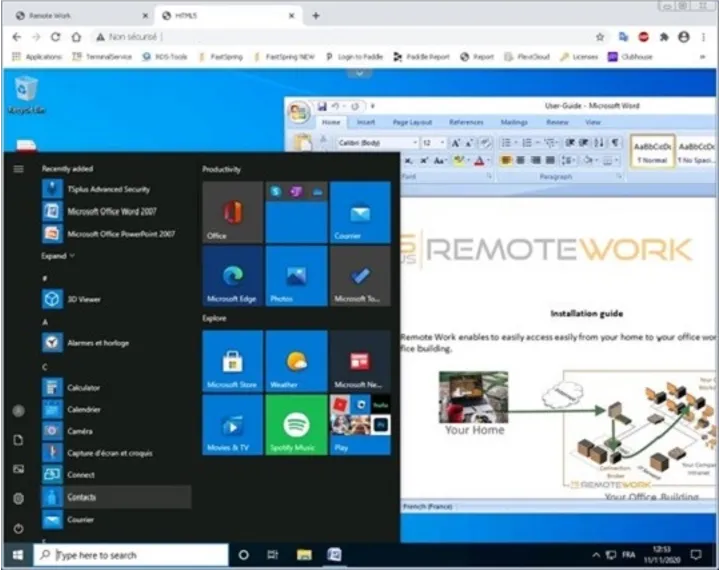This screenshot has height=570, width=720.
Task: Open the Photos tile
Action: pos(296,276)
